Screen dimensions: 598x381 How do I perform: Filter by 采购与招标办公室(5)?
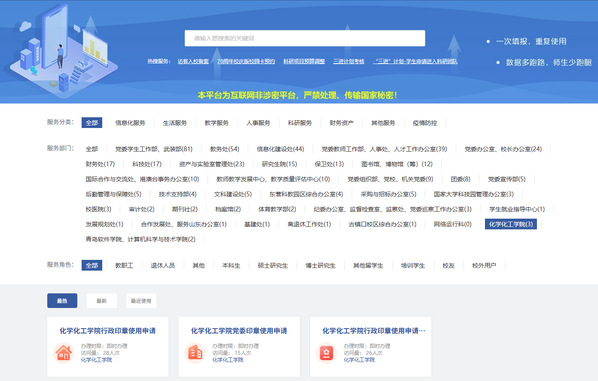388,194
